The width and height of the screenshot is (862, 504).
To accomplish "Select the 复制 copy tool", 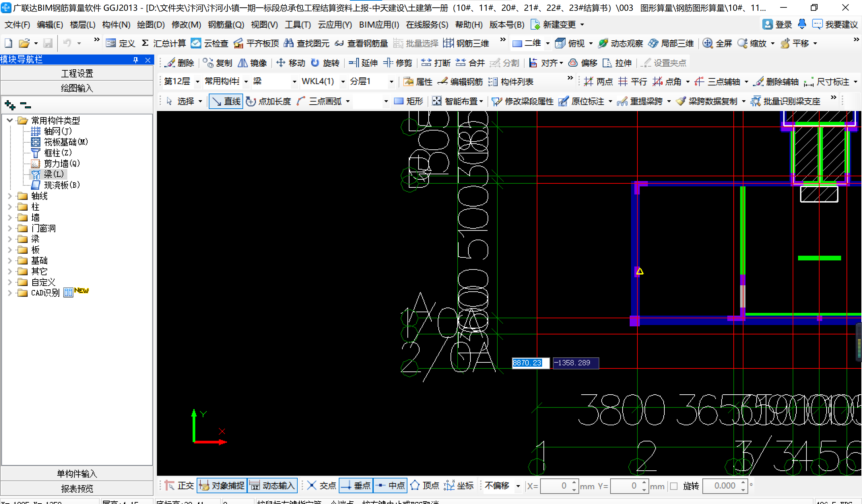I will pos(217,63).
